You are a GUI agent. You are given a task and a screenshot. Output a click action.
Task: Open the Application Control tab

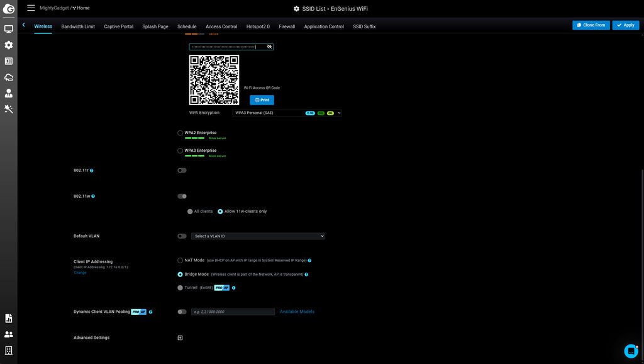point(324,26)
